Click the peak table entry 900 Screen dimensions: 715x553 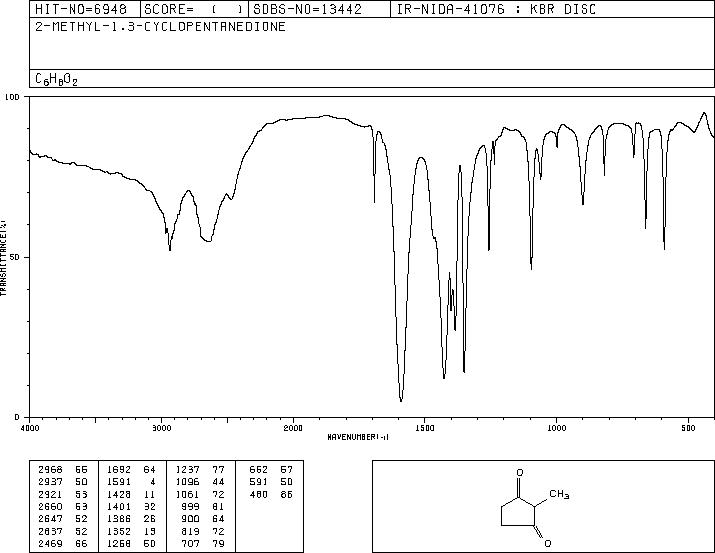tap(190, 519)
